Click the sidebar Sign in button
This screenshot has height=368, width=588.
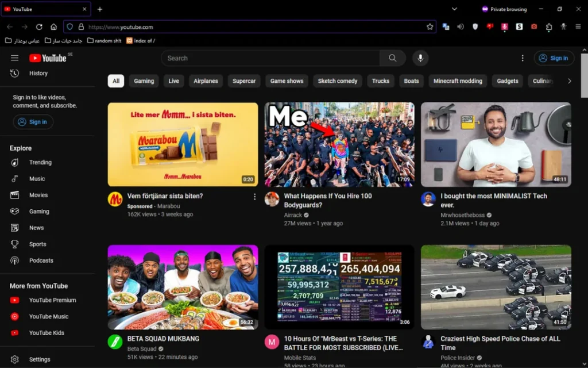[x=33, y=122]
